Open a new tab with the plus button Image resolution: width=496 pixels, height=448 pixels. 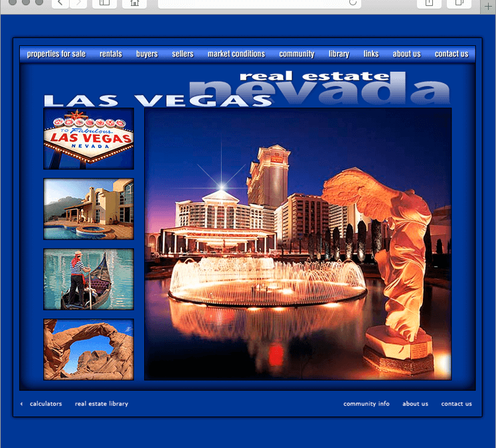pos(488,7)
